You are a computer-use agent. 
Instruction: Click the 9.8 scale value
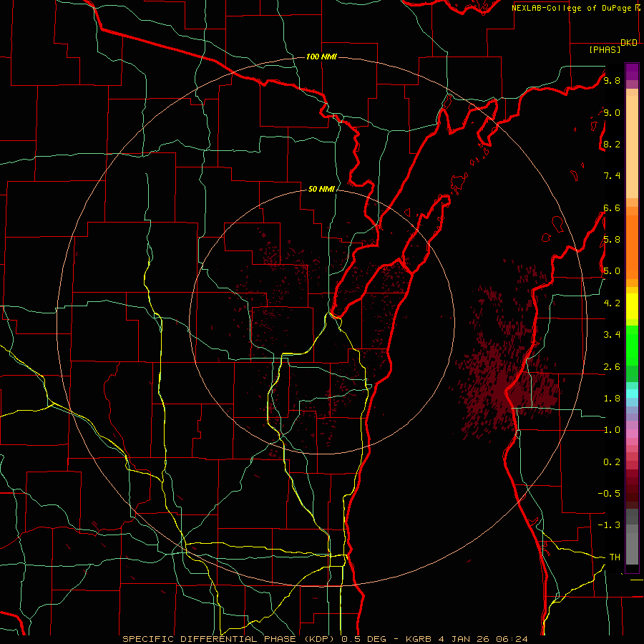(x=612, y=80)
